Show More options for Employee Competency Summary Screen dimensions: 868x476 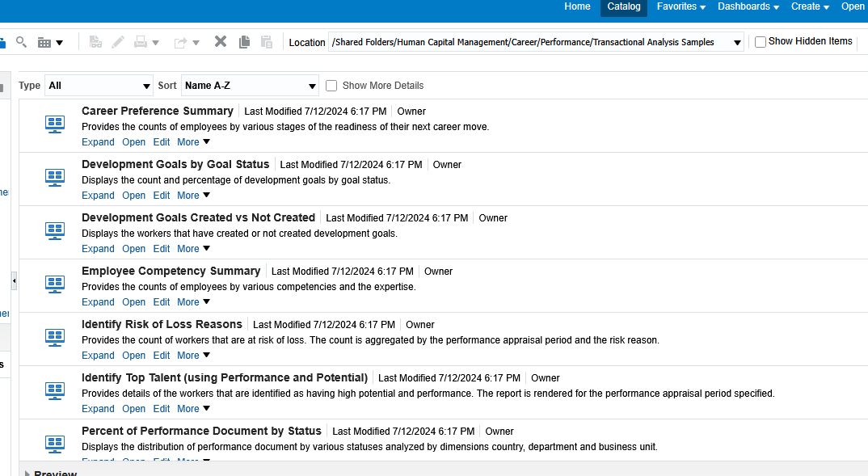point(193,302)
